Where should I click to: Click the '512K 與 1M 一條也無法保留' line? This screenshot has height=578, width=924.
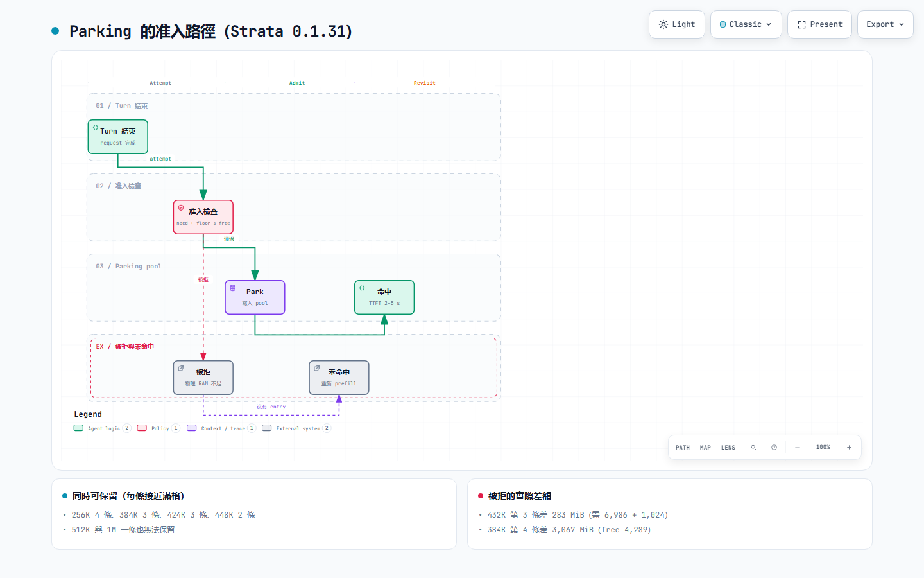(x=123, y=530)
